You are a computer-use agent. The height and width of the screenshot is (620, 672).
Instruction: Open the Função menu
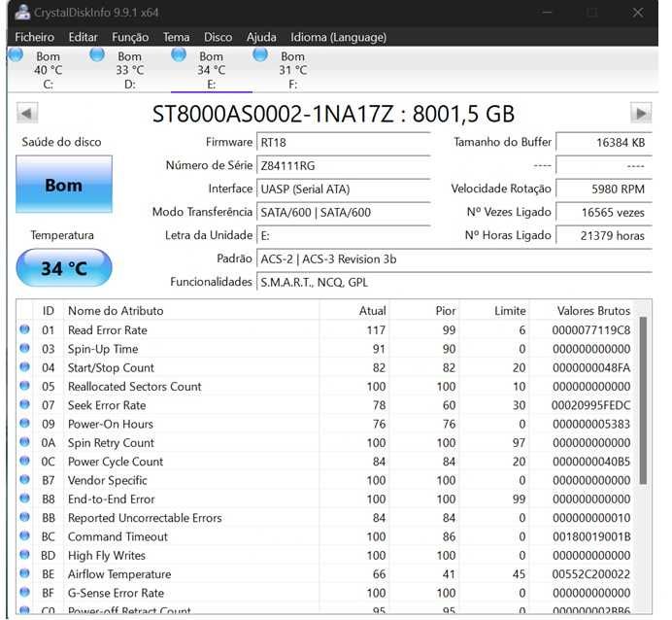pos(130,37)
